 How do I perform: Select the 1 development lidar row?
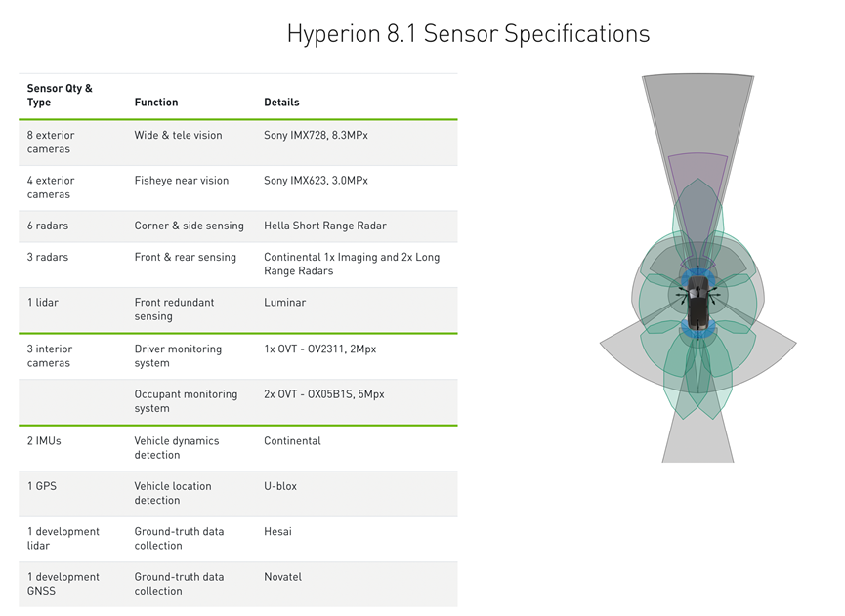[238, 539]
